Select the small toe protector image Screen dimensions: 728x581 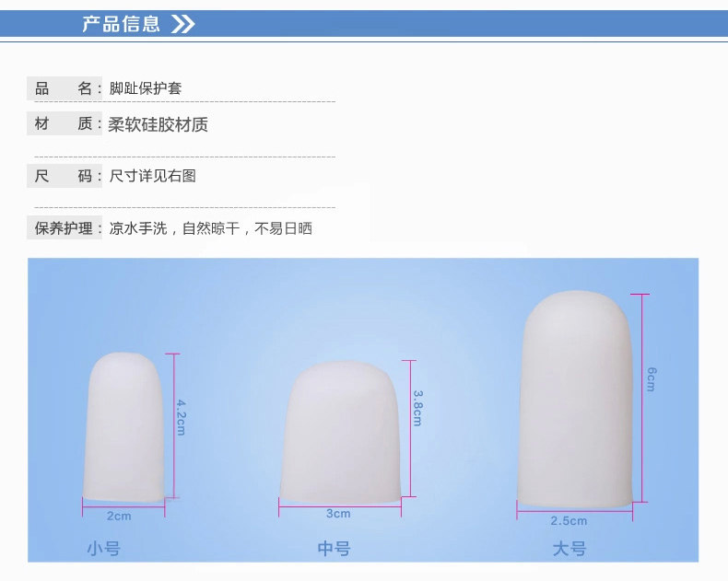pyautogui.click(x=123, y=427)
